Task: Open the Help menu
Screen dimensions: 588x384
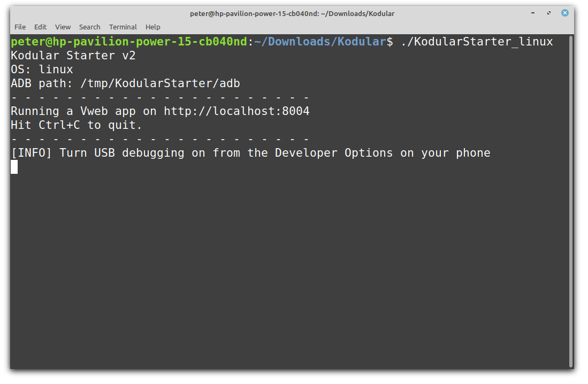Action: click(152, 27)
